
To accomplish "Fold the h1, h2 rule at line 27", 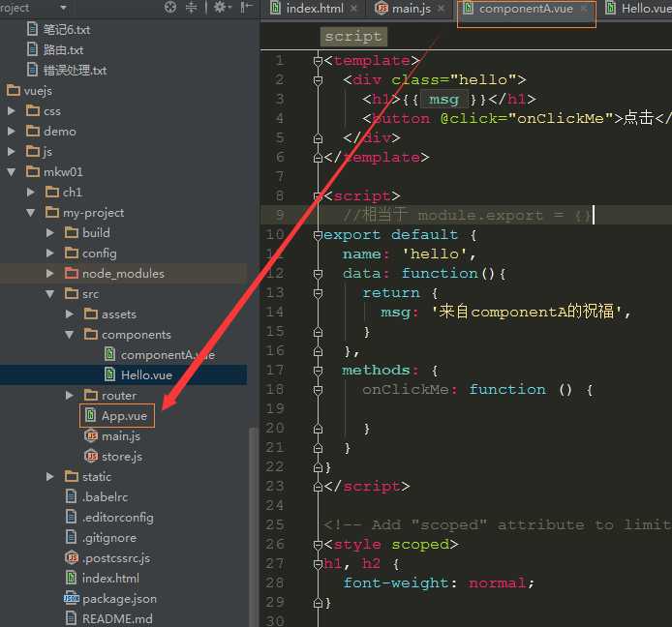I will [318, 563].
